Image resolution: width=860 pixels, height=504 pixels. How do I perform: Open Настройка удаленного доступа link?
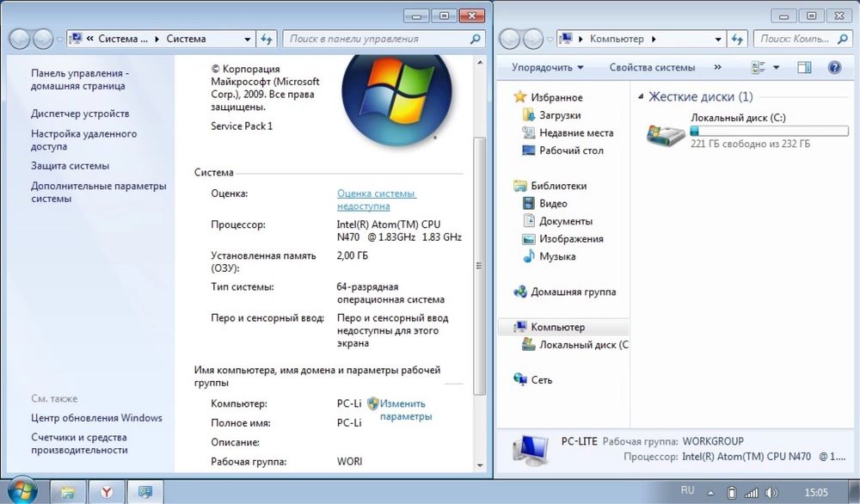(84, 140)
